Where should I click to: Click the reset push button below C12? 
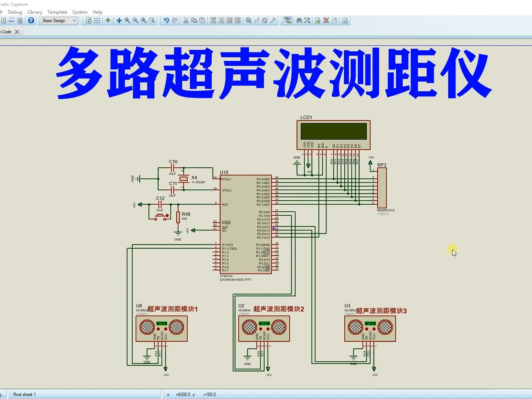point(160,216)
